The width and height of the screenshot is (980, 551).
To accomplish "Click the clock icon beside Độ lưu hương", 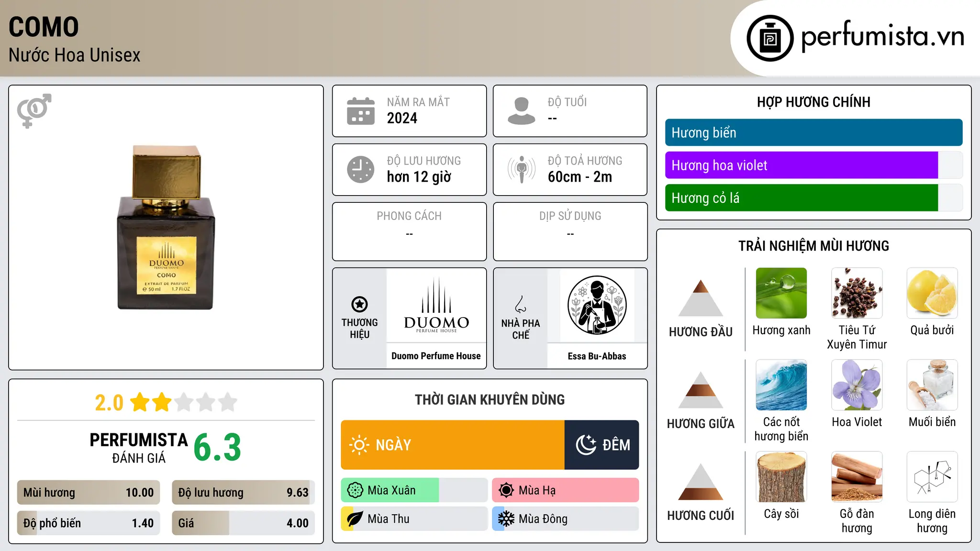I will [361, 169].
